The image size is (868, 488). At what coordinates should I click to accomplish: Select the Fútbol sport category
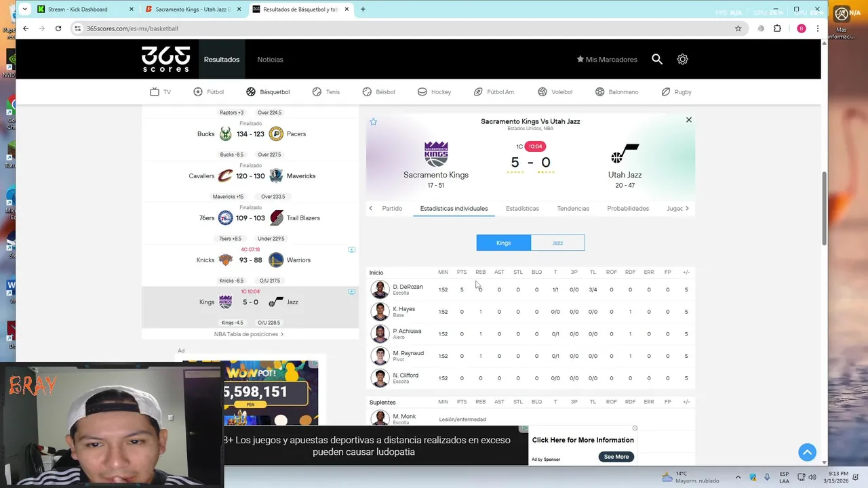[x=208, y=91]
